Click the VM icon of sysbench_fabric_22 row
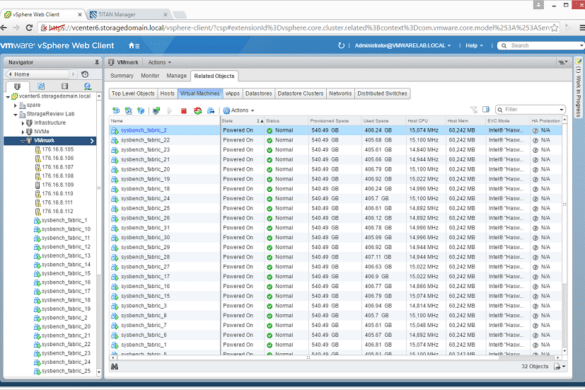This screenshot has height=390, width=585. tap(115, 140)
